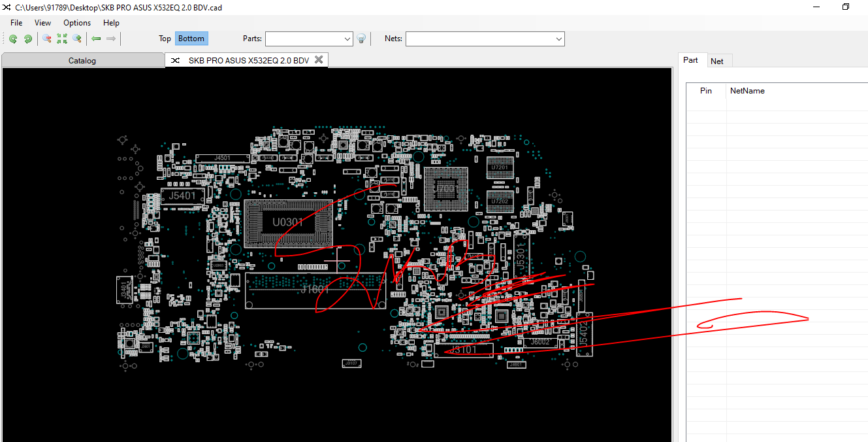Click the green back arrow icon
Image resolution: width=868 pixels, height=442 pixels.
click(x=96, y=39)
